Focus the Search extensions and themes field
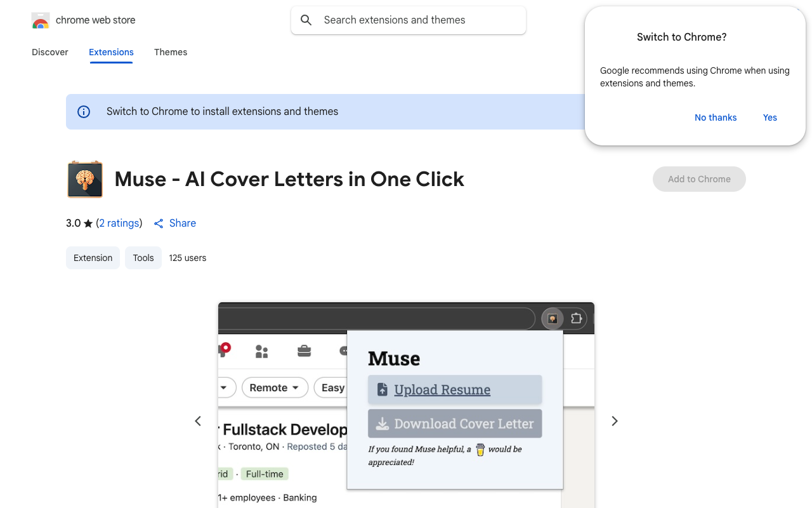Screen dimensions: 812x508 pyautogui.click(x=409, y=20)
